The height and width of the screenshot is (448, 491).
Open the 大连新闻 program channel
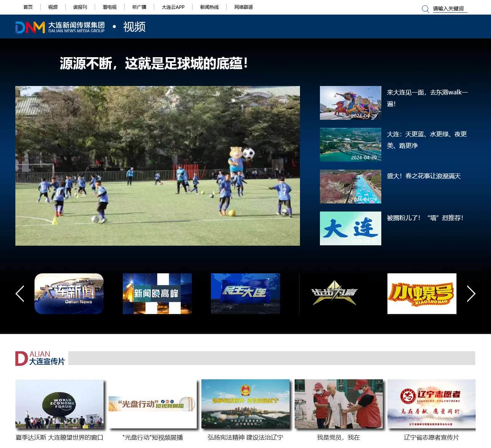[x=69, y=294]
